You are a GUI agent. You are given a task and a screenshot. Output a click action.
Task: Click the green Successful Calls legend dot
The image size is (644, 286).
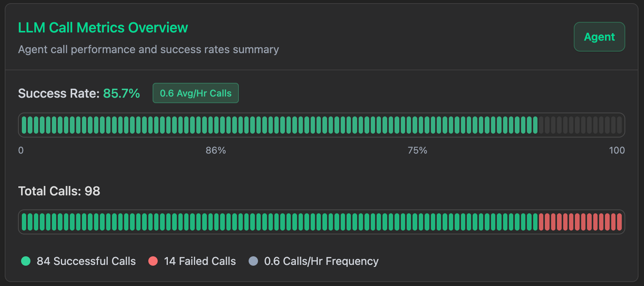(x=26, y=261)
